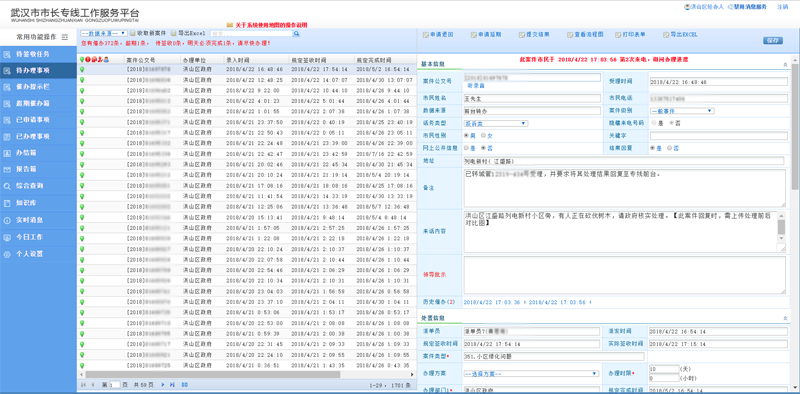The width and height of the screenshot is (800, 394).
Task: Click the 申请退回 toolbar icon
Action: (426, 35)
